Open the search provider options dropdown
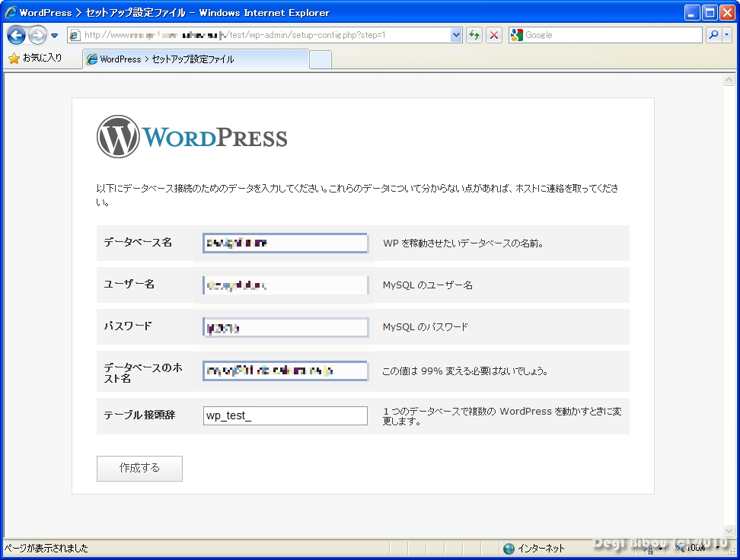This screenshot has width=740, height=560. coord(726,35)
